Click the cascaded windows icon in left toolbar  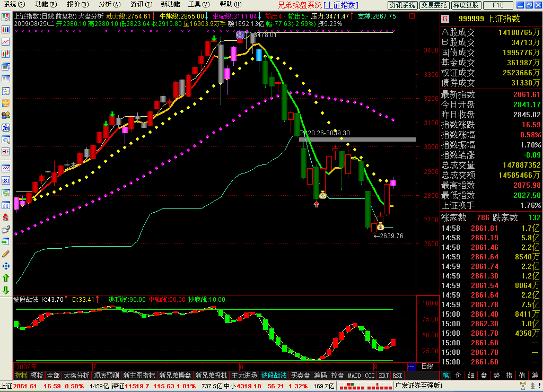point(5,66)
